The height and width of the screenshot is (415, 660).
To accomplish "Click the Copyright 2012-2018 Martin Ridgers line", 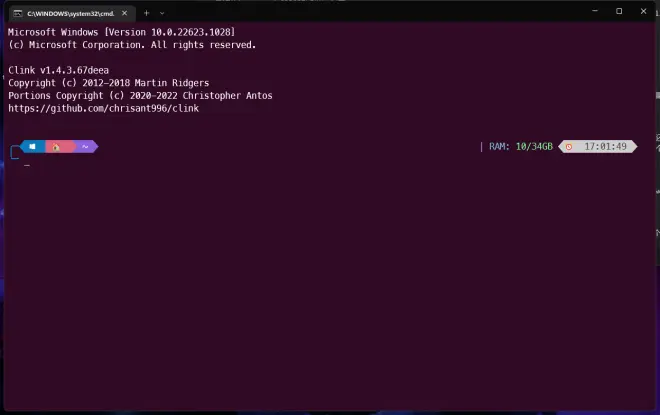I will 109,83.
